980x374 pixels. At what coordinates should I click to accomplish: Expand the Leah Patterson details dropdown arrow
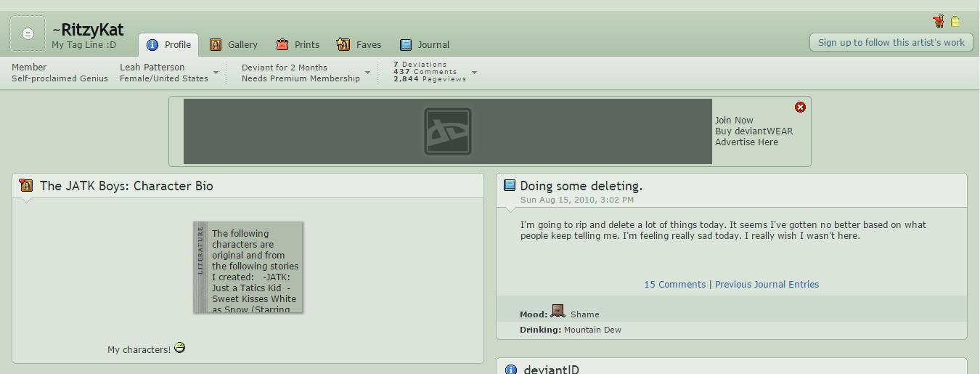(216, 73)
